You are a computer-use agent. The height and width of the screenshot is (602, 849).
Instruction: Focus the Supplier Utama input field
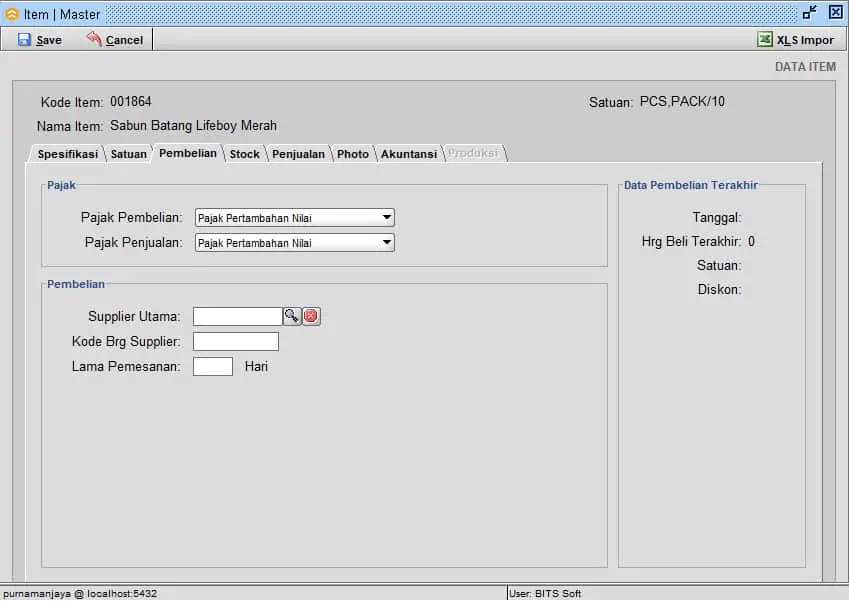pyautogui.click(x=238, y=316)
